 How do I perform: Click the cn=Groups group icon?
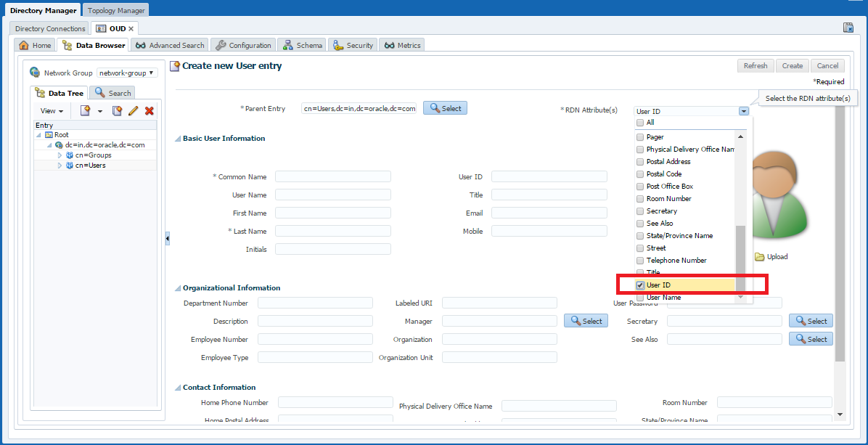[x=70, y=155]
